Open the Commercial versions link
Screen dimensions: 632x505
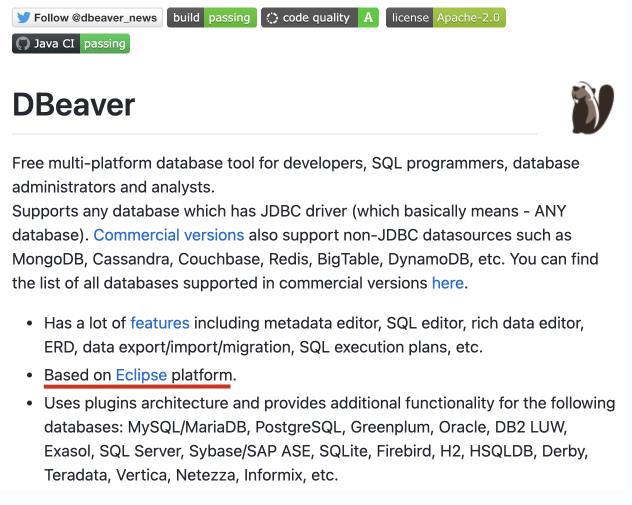pyautogui.click(x=168, y=235)
